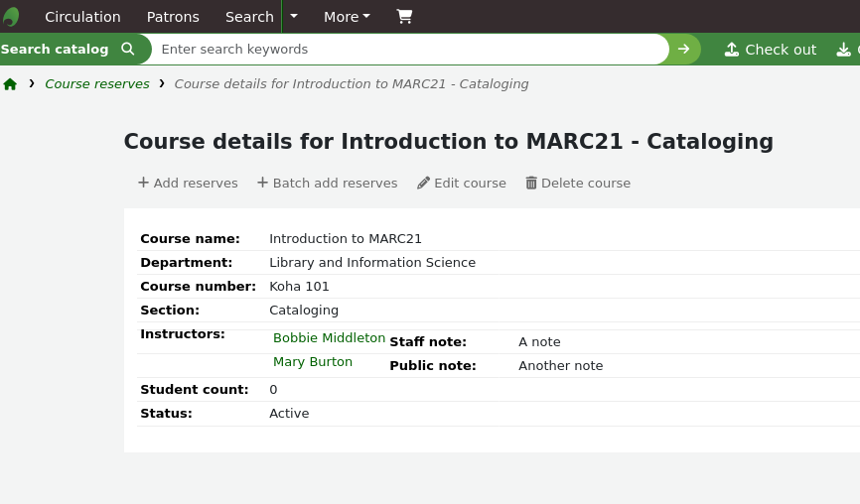Click the check-in download icon
This screenshot has height=504, width=860.
pos(844,50)
